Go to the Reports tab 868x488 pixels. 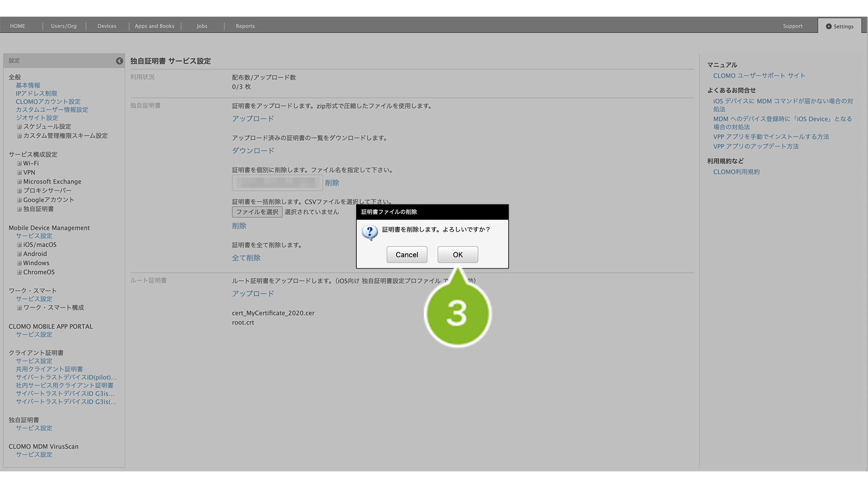coord(245,26)
